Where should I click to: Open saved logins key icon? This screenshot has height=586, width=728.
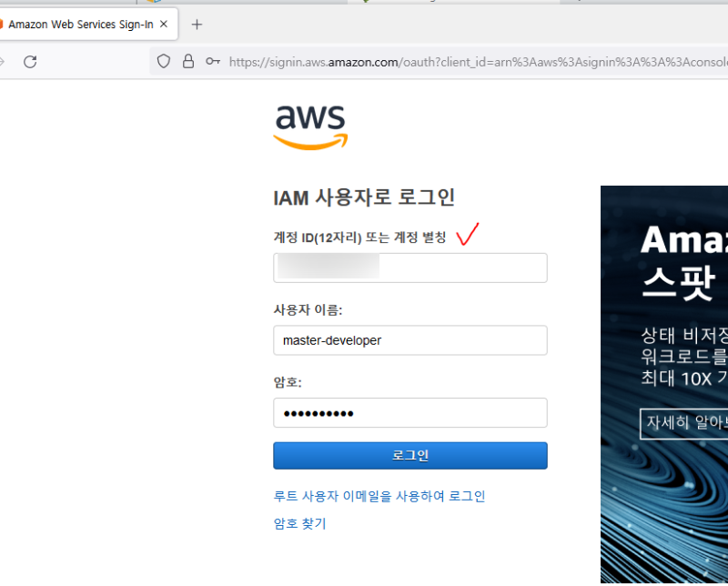click(213, 61)
